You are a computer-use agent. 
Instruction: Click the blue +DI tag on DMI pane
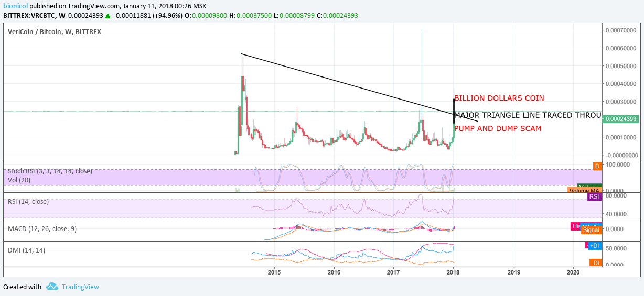click(x=594, y=246)
